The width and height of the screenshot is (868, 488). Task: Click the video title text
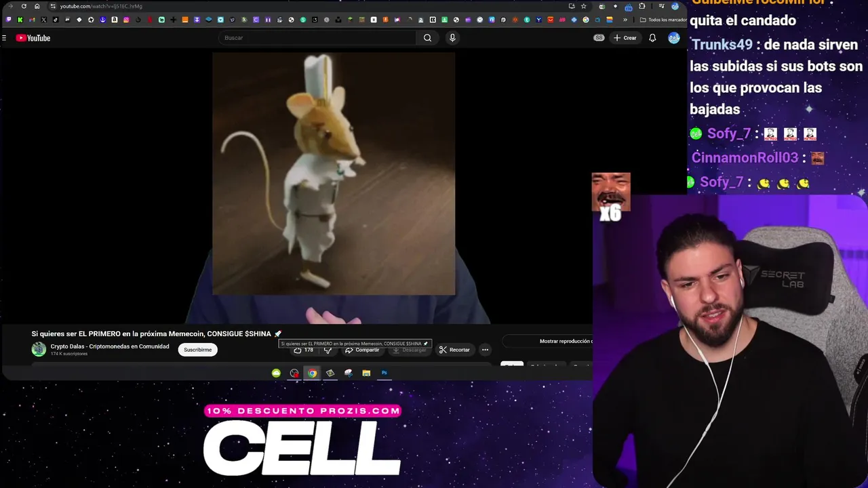[x=156, y=333]
